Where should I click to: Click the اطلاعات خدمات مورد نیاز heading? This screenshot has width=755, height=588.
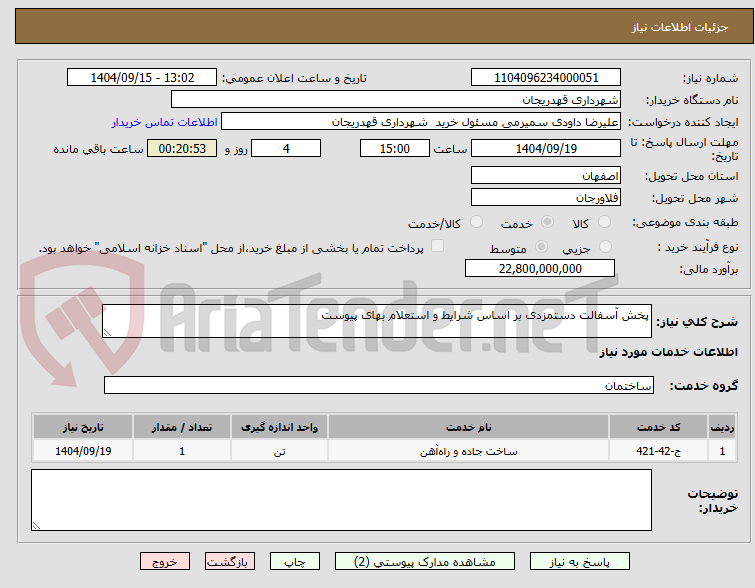tap(668, 353)
